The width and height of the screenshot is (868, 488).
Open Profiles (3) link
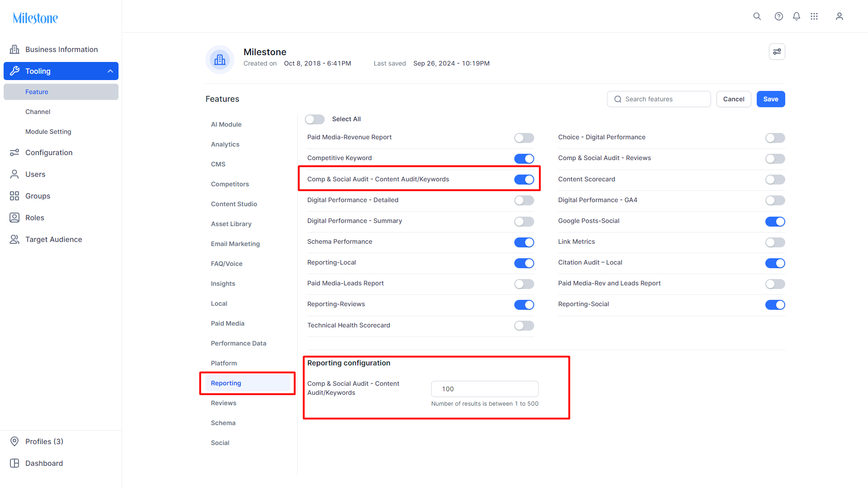pyautogui.click(x=61, y=441)
